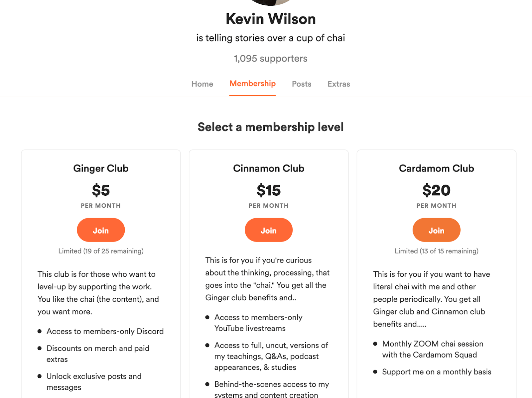The width and height of the screenshot is (532, 398).
Task: Switch to the Posts tab
Action: 301,84
